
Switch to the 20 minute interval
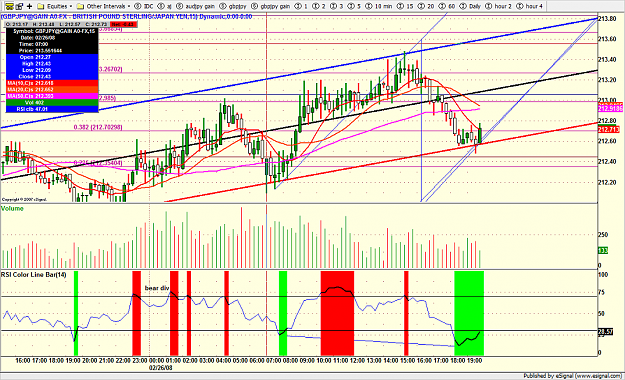click(x=426, y=6)
